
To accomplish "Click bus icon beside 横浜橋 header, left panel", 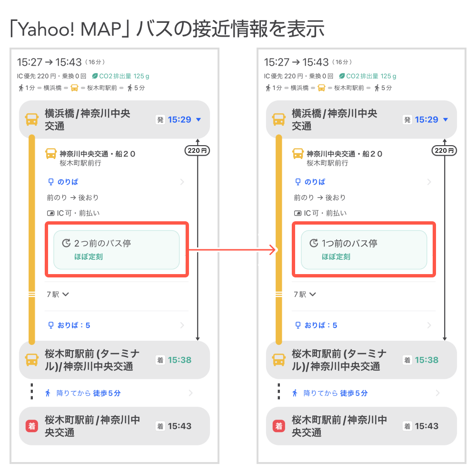I will click(x=32, y=119).
